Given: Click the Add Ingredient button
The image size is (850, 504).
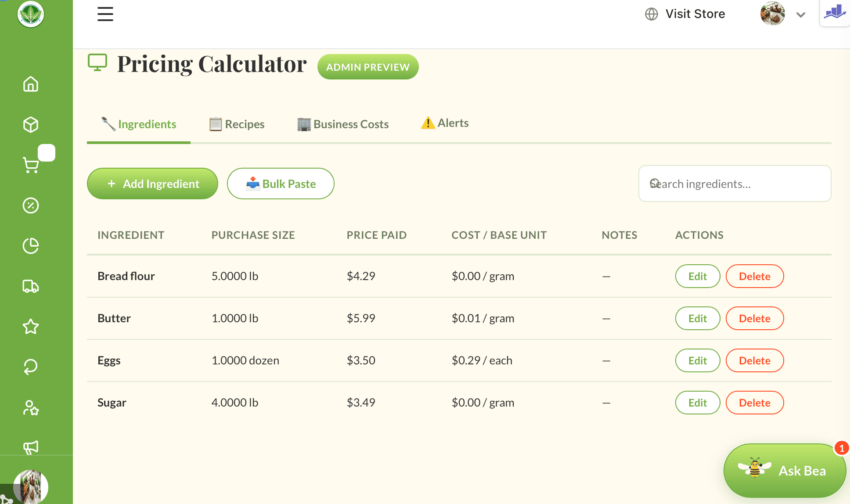Looking at the screenshot, I should (152, 184).
